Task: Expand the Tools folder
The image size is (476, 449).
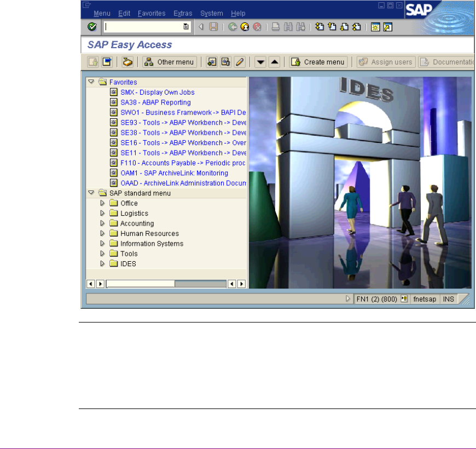Action: click(x=103, y=254)
